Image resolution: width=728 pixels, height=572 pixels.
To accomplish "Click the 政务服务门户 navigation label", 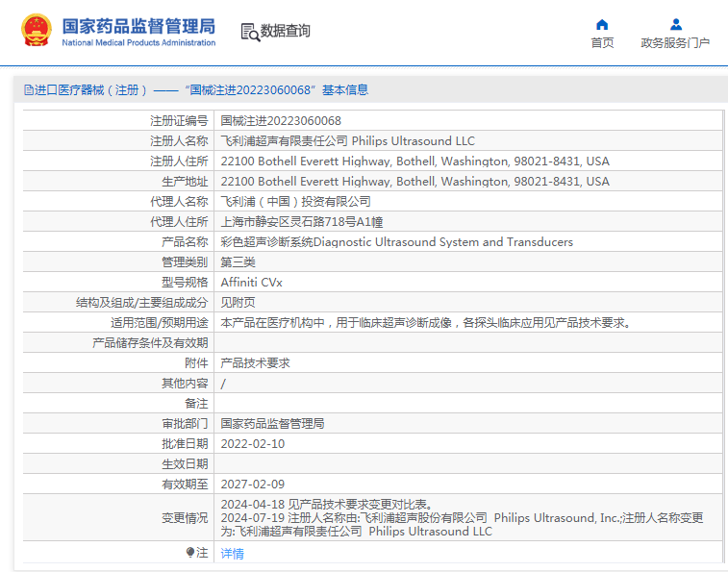I will [675, 42].
